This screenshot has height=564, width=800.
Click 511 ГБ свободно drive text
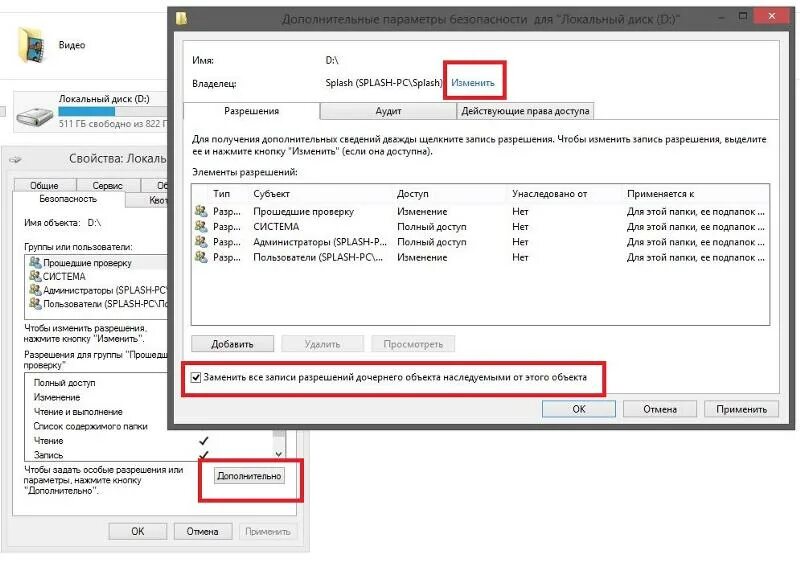(113, 124)
